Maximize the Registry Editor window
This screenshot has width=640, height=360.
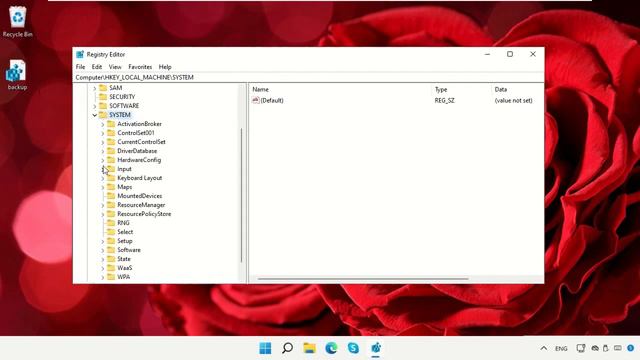pyautogui.click(x=510, y=54)
